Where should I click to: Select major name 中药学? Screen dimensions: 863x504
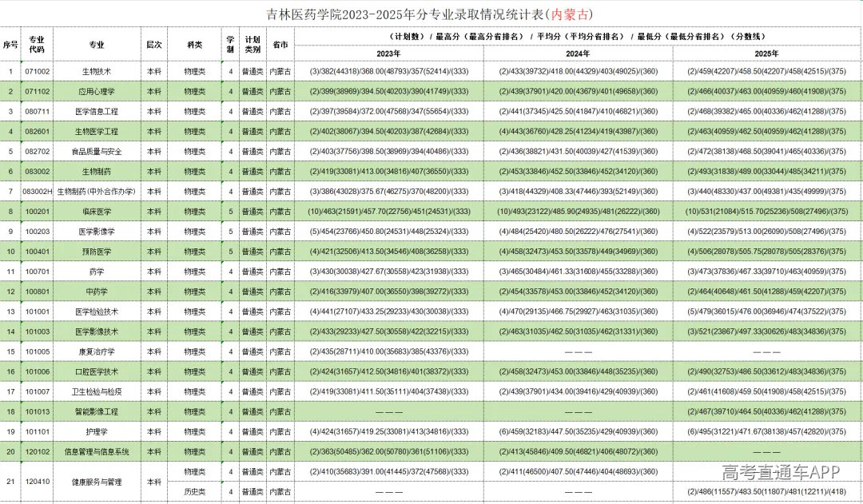pyautogui.click(x=97, y=292)
